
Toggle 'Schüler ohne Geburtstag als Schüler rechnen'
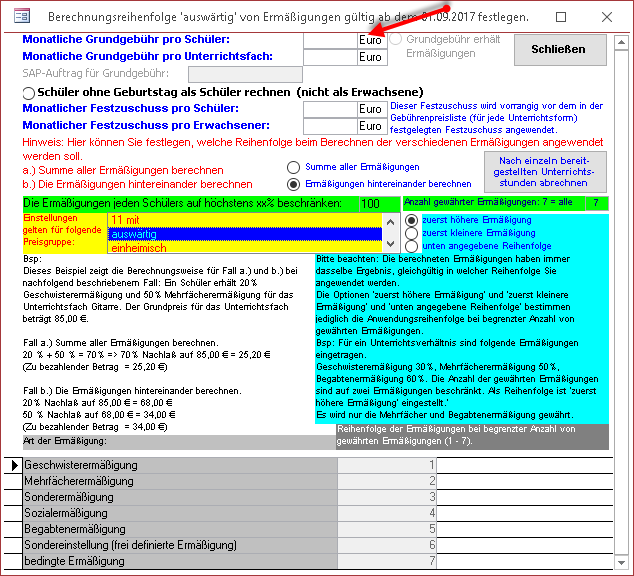[29, 92]
